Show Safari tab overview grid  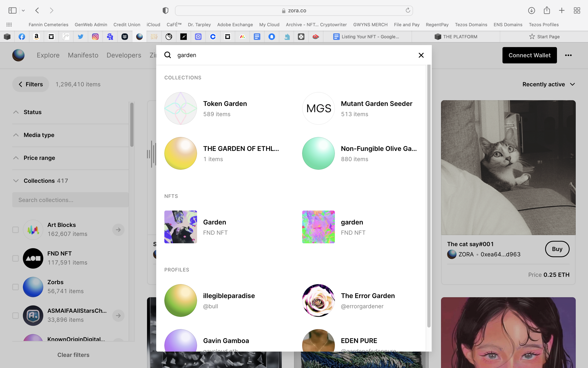[577, 10]
